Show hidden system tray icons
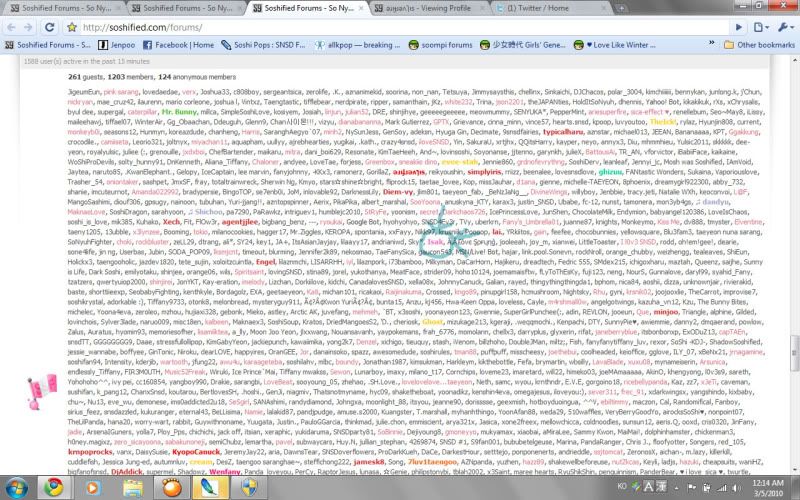Image resolution: width=800 pixels, height=500 pixels. (677, 487)
